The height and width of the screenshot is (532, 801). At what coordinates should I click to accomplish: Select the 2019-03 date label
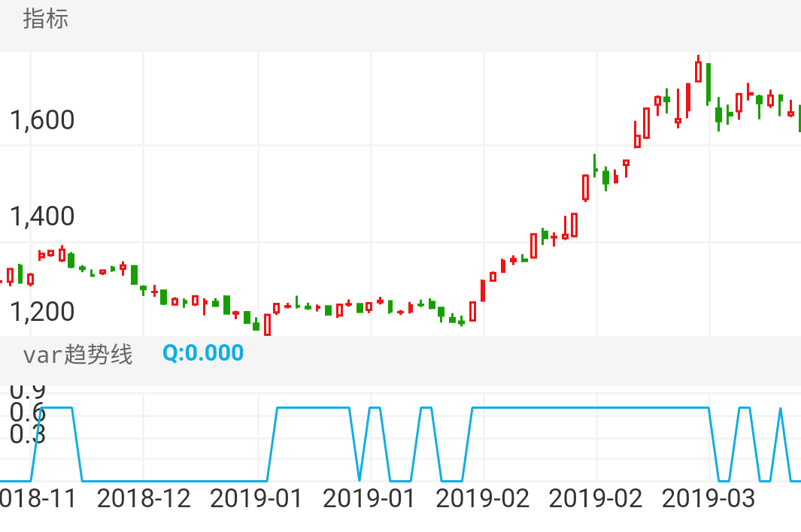708,498
